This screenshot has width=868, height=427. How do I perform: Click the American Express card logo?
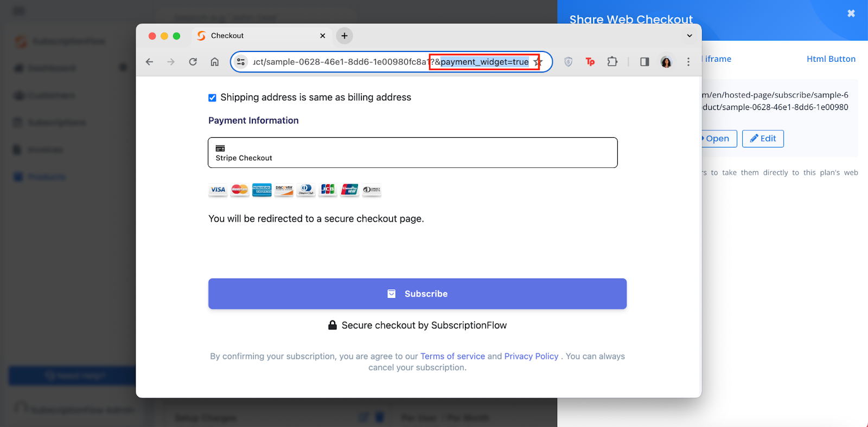point(262,190)
